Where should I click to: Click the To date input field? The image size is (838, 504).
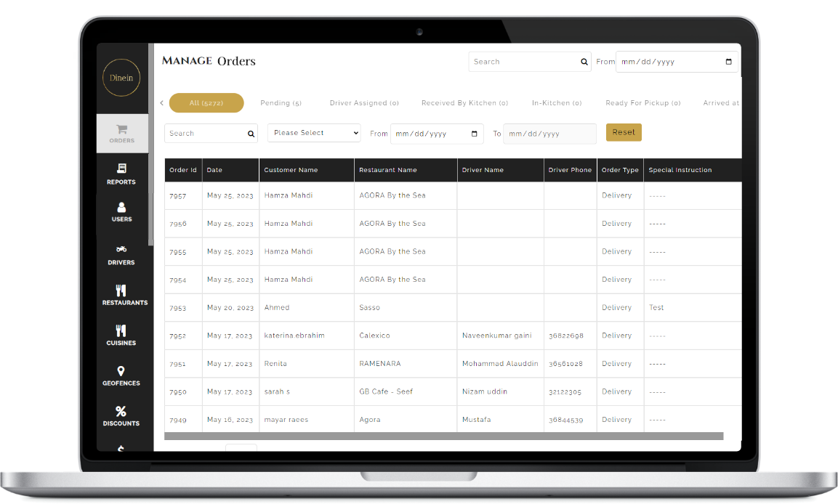click(549, 134)
